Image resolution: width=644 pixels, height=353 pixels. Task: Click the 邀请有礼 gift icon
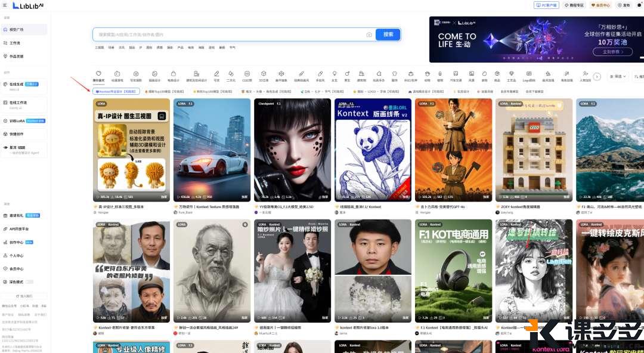point(5,215)
